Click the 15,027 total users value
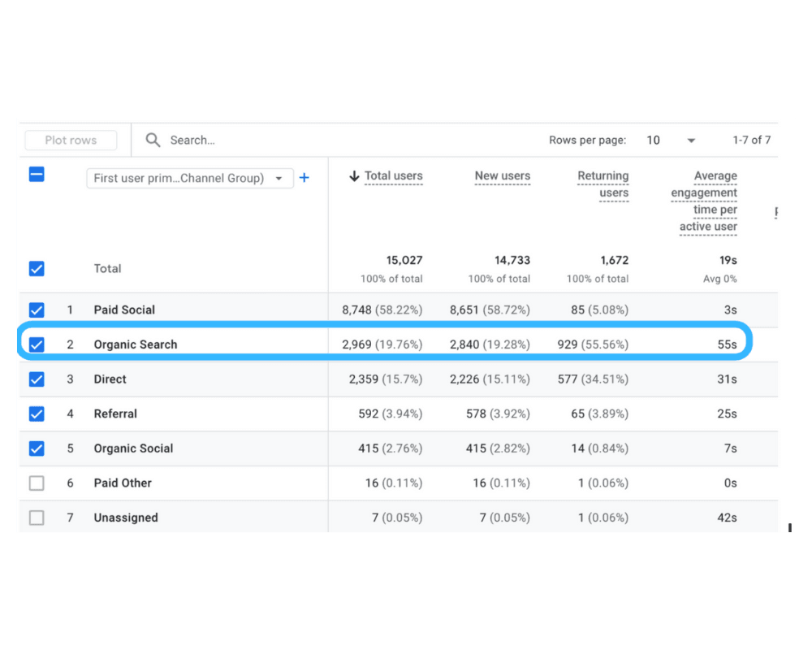Viewport: 812px width, 650px height. coord(404,260)
